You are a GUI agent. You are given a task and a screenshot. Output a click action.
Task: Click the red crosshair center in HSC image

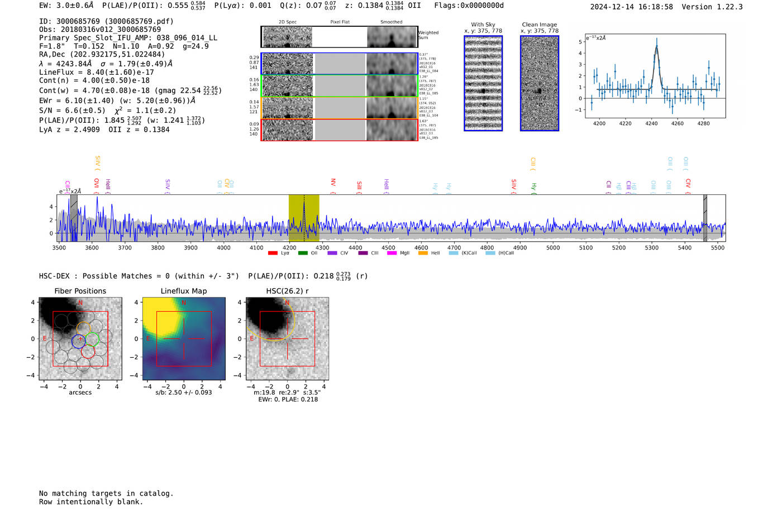287,339
